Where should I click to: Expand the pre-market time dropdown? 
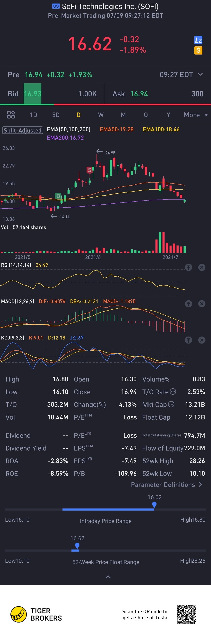click(200, 74)
